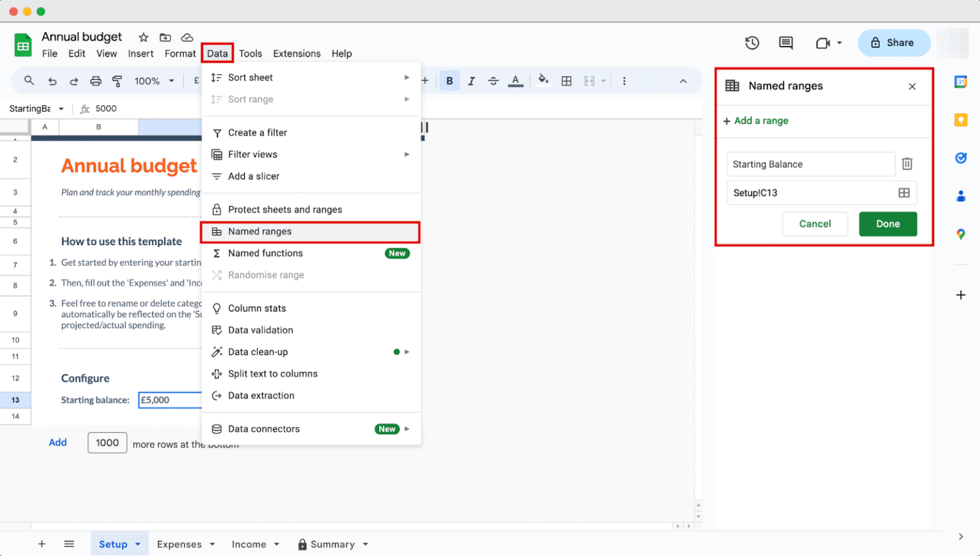
Task: Open the Print icon
Action: 95,80
